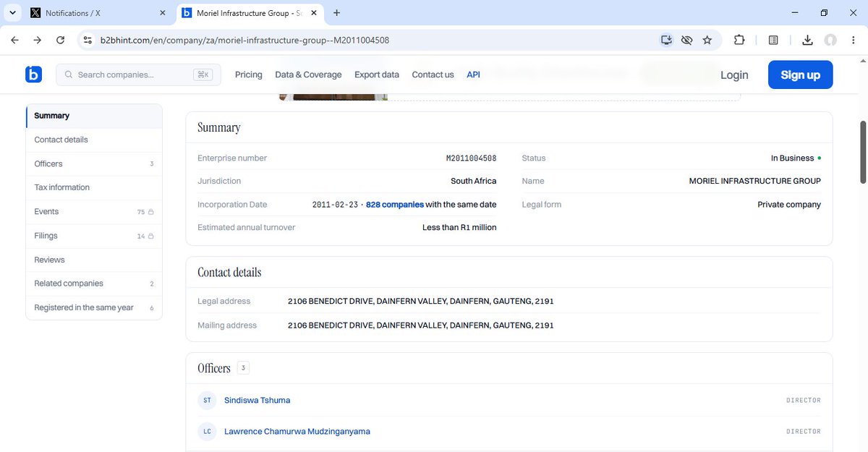Screen dimensions: 868x452
Task: Click the site information icon beside the URL
Action: [x=88, y=40]
